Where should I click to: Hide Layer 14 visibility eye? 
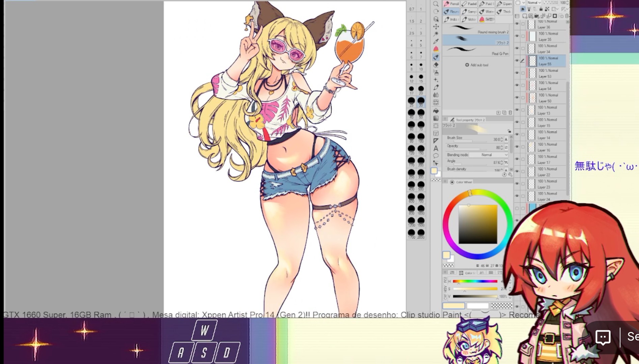coord(517,135)
